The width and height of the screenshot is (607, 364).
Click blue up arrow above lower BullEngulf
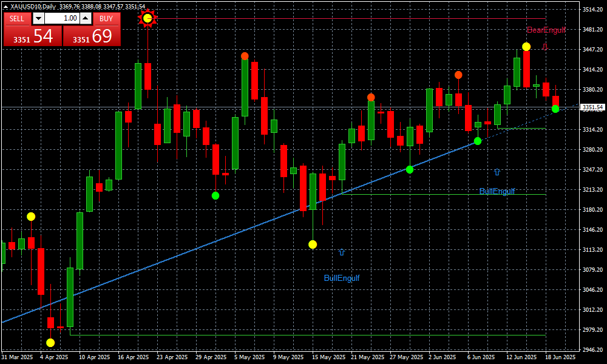(x=342, y=252)
